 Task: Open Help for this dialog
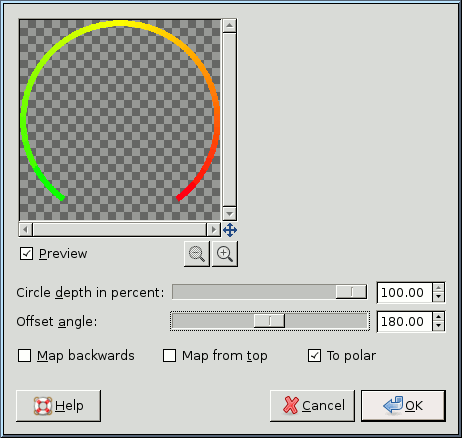pos(58,406)
